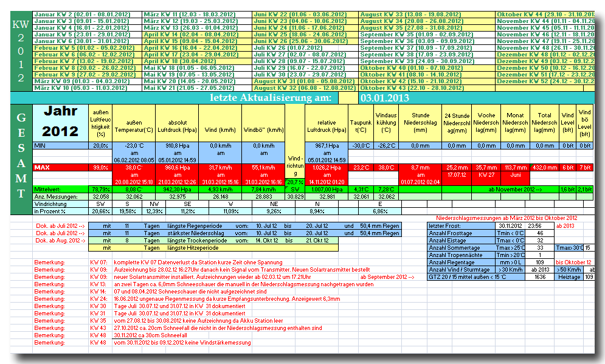Viewport: 605px width, 364px height.
Task: Select the MIN pressure cell 910,8 Hpa
Action: (x=177, y=146)
